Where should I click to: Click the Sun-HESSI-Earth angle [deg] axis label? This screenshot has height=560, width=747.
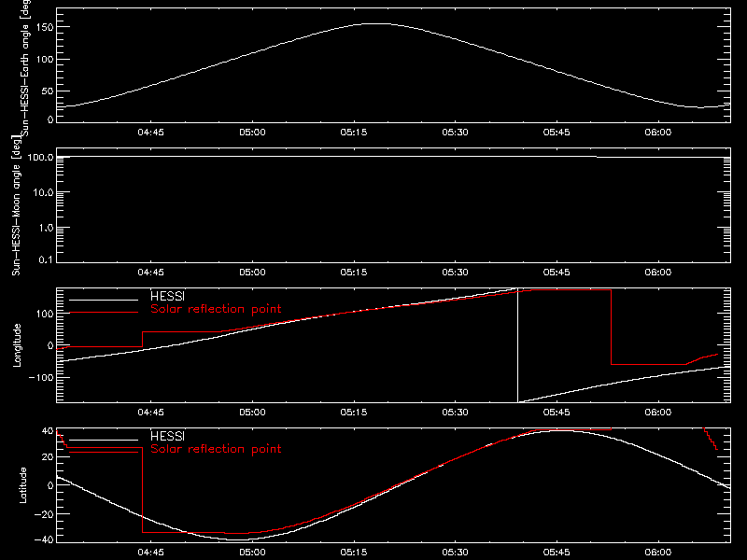click(25, 68)
